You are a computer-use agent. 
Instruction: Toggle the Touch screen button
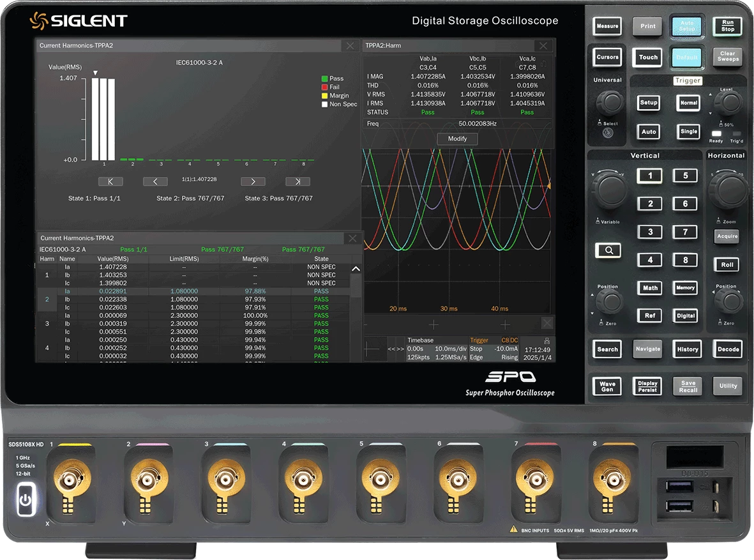(648, 57)
